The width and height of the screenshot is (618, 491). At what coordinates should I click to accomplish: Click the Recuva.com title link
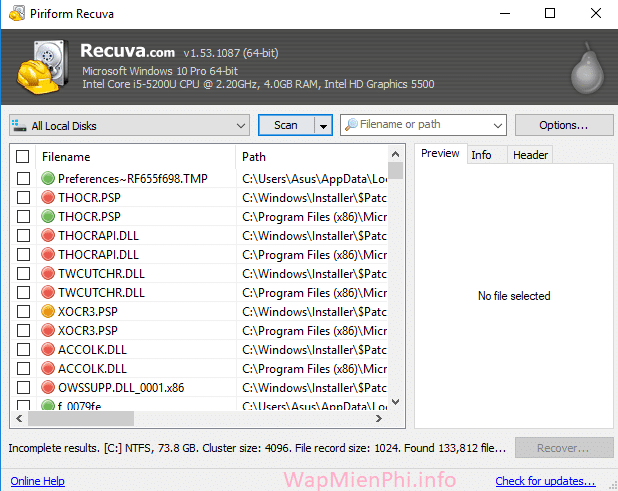coord(127,51)
